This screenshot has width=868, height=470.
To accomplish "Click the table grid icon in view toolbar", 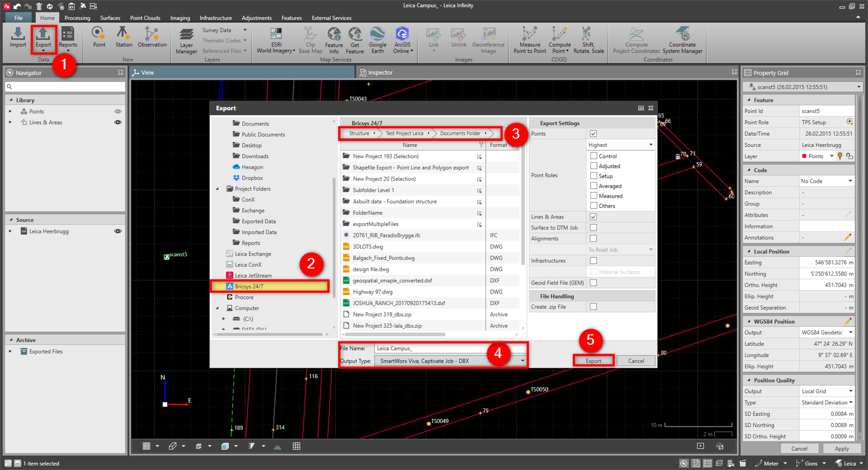I will 297,446.
